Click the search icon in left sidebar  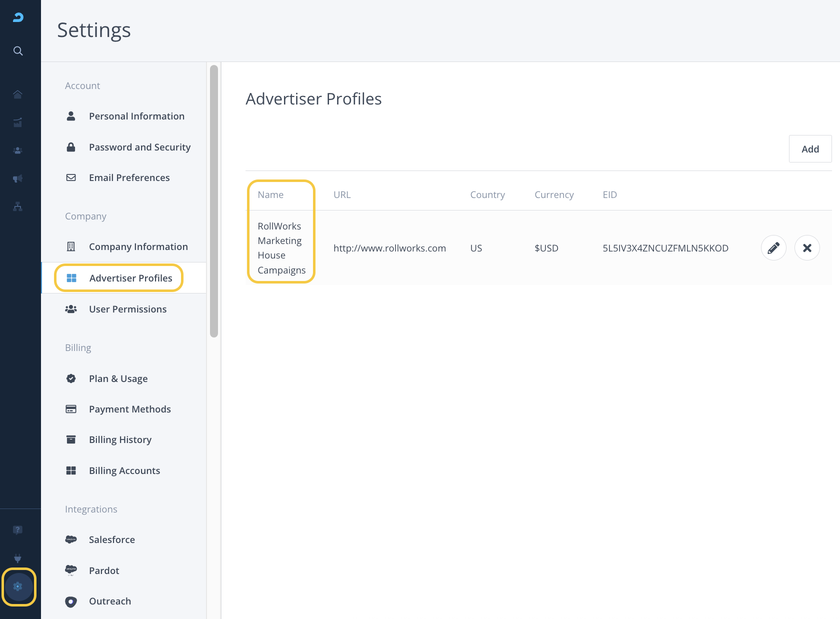pyautogui.click(x=18, y=51)
